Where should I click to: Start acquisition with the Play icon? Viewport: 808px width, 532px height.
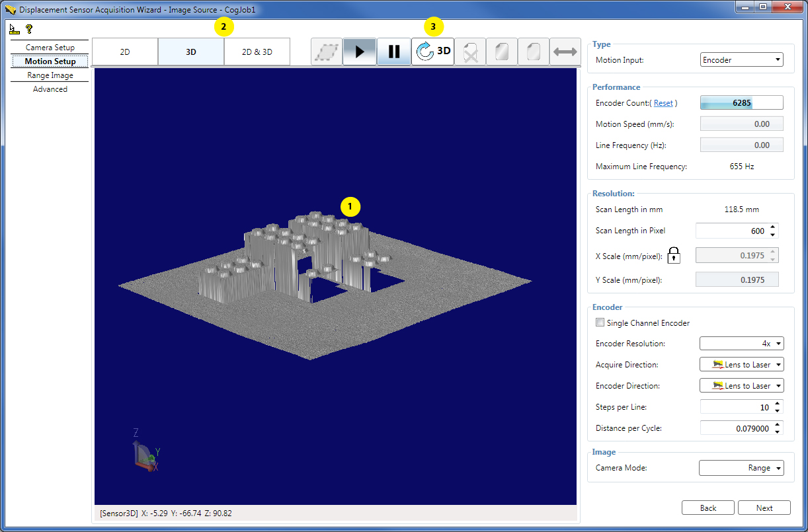click(359, 50)
